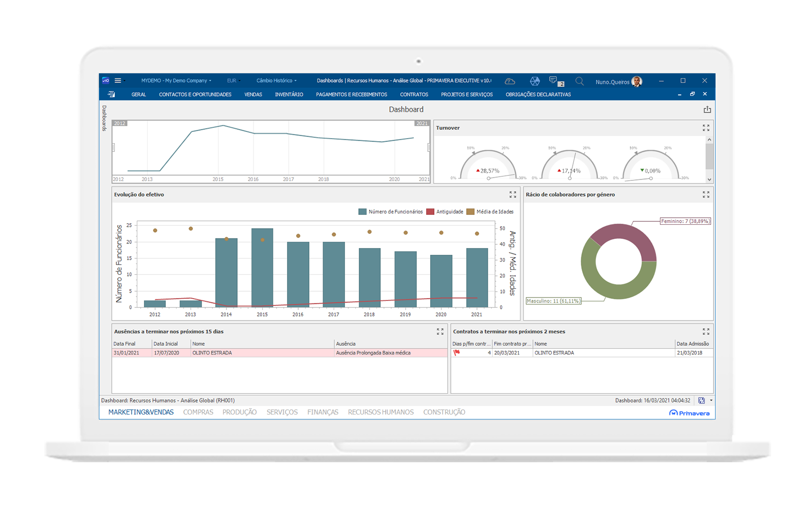
Task: Toggle Antiguidade legend swatch
Action: 430,212
